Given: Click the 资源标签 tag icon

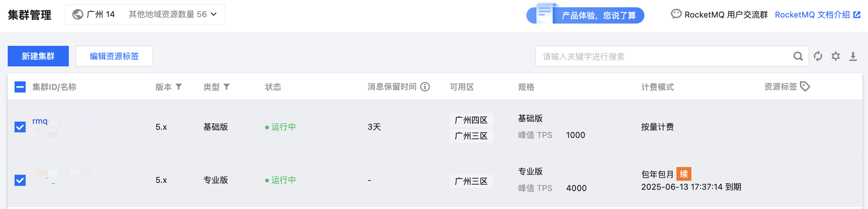Looking at the screenshot, I should [805, 87].
